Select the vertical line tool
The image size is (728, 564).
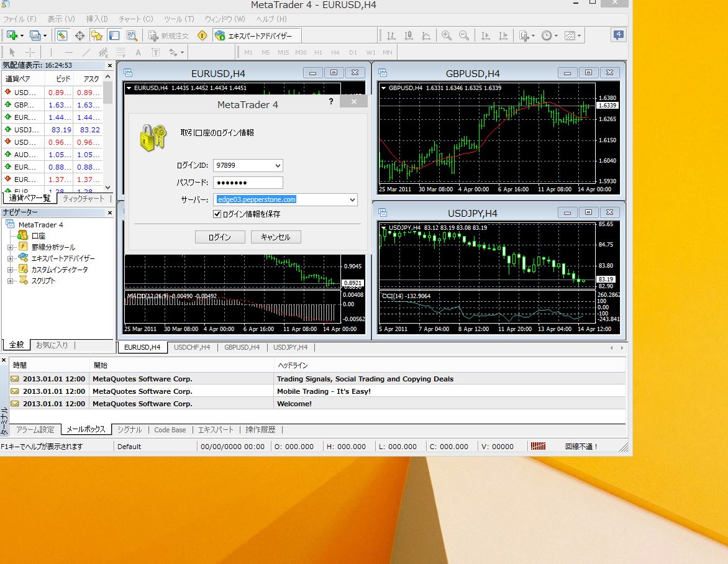[x=51, y=52]
